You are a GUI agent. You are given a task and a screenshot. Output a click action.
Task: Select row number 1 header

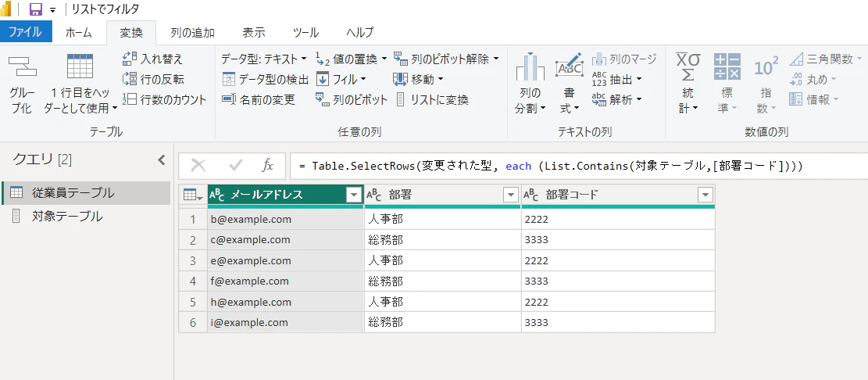(193, 220)
